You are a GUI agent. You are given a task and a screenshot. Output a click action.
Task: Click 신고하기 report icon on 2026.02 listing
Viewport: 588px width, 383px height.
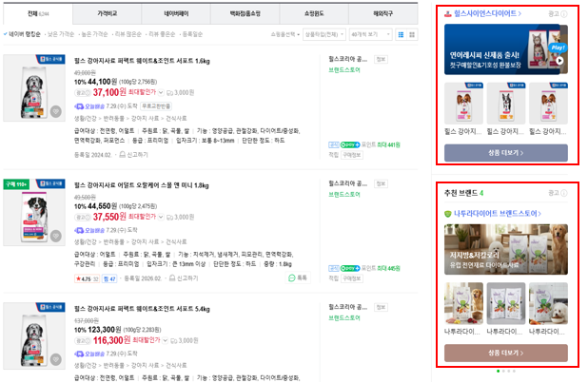172,278
